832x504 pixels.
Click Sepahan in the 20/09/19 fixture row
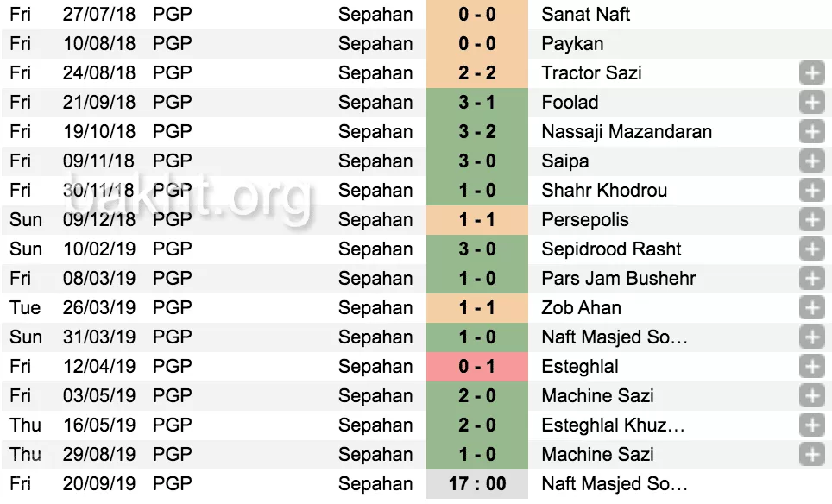(x=375, y=484)
